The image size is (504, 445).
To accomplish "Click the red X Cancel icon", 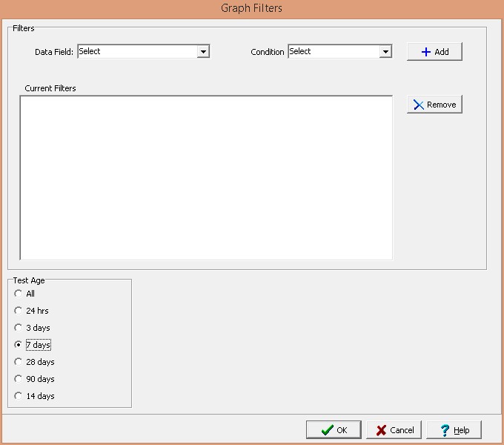I will tap(381, 430).
